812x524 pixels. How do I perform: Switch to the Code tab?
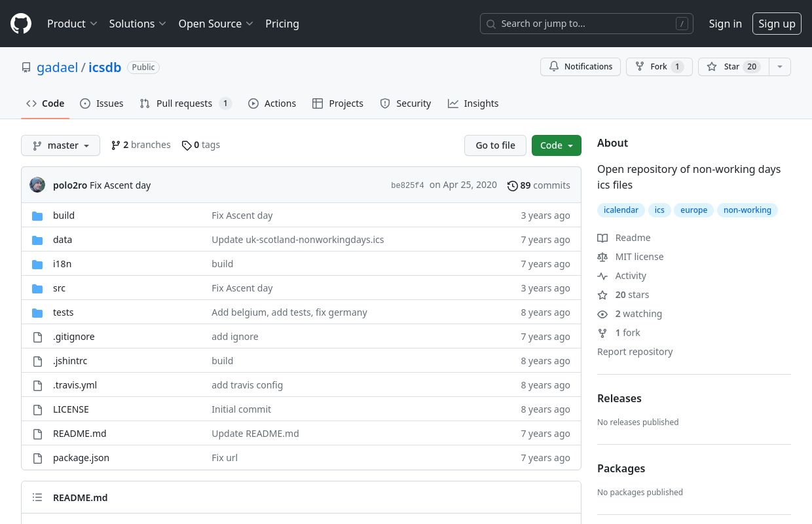coord(45,103)
